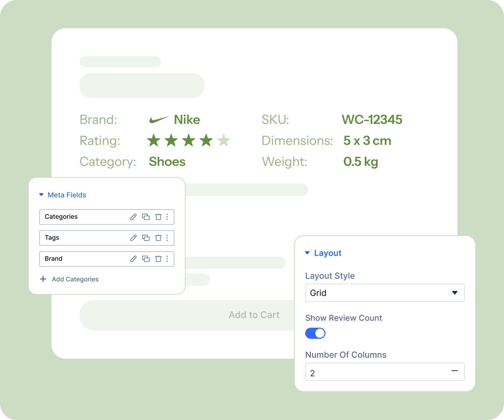Select the Tags meta field row
Image resolution: width=504 pixels, height=420 pixels.
tap(107, 238)
